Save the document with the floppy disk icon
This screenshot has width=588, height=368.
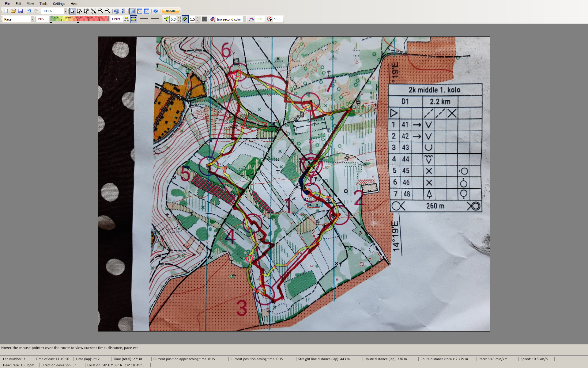[20, 11]
